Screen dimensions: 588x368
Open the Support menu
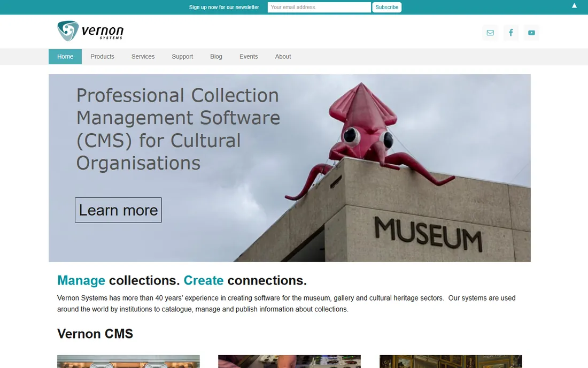182,57
